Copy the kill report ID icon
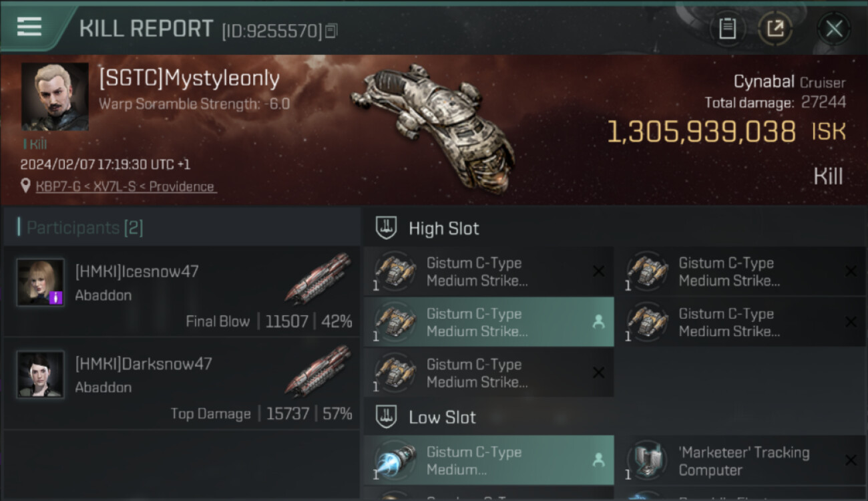This screenshot has height=501, width=868. click(x=332, y=31)
